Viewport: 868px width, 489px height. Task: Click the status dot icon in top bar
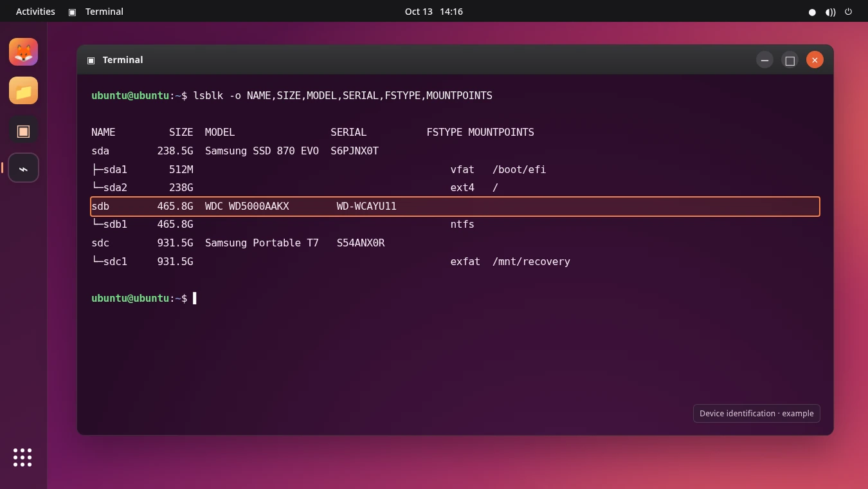point(812,12)
